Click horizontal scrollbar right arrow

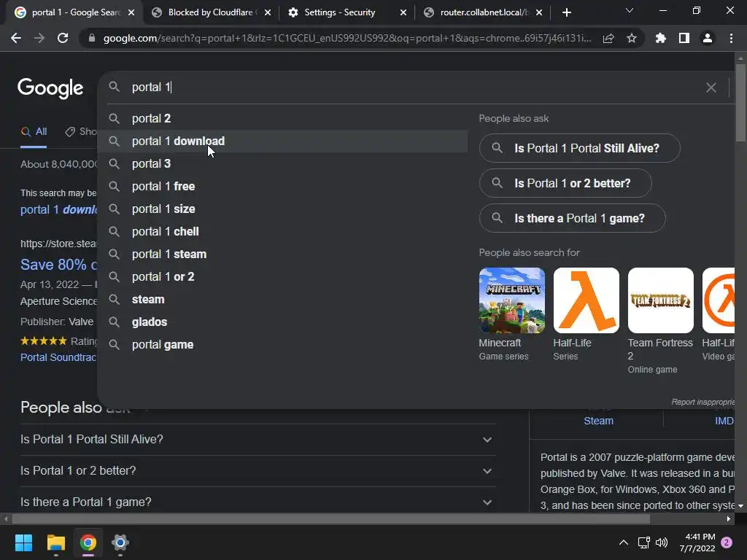point(729,519)
